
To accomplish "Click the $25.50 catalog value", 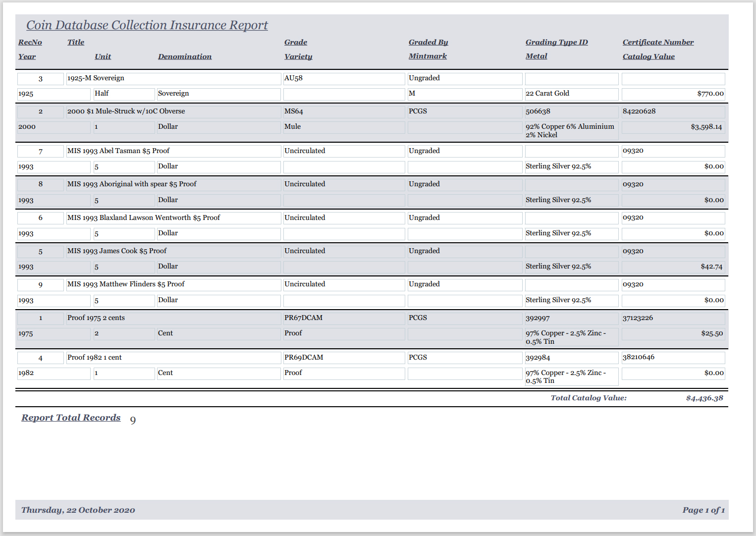I will click(673, 334).
